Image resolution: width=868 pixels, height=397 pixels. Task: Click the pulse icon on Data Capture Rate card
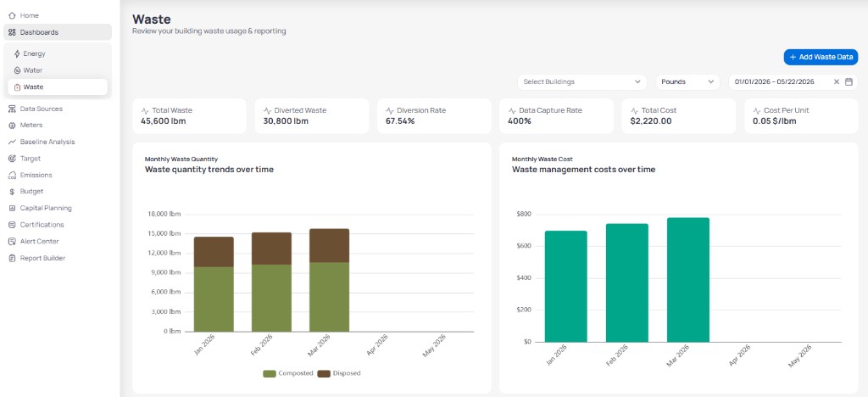(x=512, y=111)
